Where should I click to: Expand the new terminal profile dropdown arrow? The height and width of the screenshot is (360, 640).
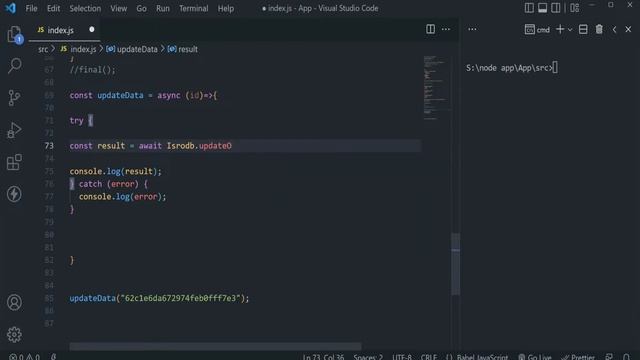tap(570, 29)
